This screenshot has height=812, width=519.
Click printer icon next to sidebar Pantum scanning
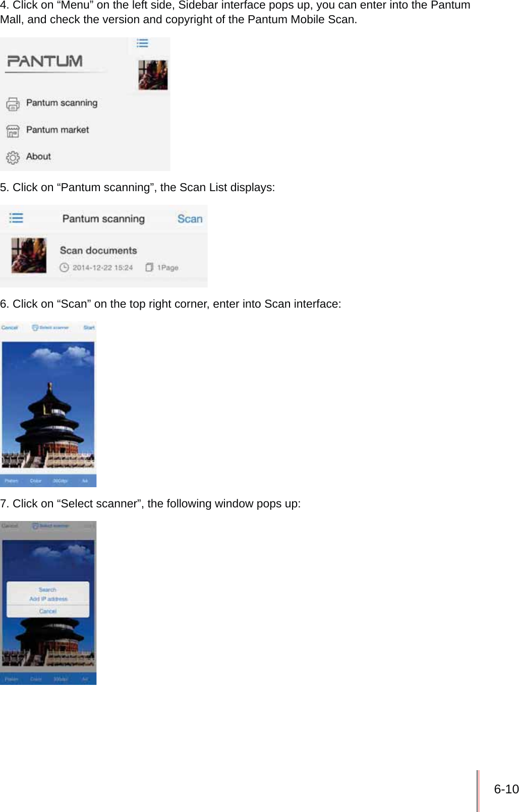tap(13, 104)
